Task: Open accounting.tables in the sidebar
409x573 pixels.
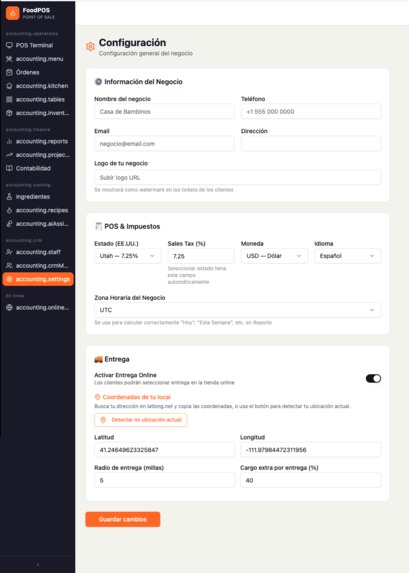Action: (38, 99)
